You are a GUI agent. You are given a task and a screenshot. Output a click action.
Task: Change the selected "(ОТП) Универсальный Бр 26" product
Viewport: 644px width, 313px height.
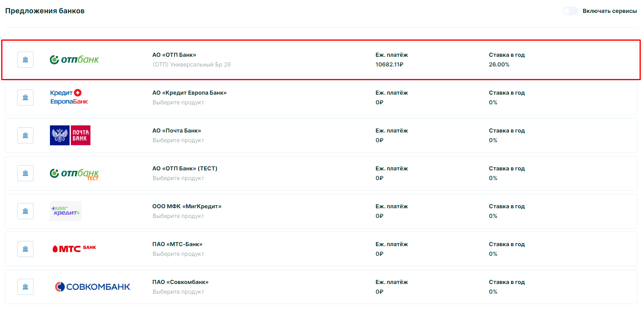click(x=191, y=65)
